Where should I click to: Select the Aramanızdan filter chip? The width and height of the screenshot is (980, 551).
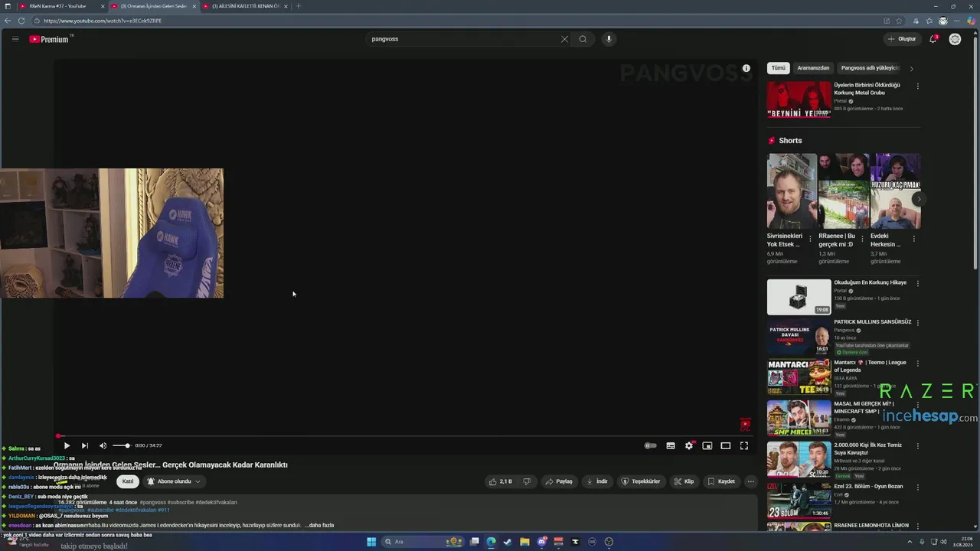coord(813,68)
